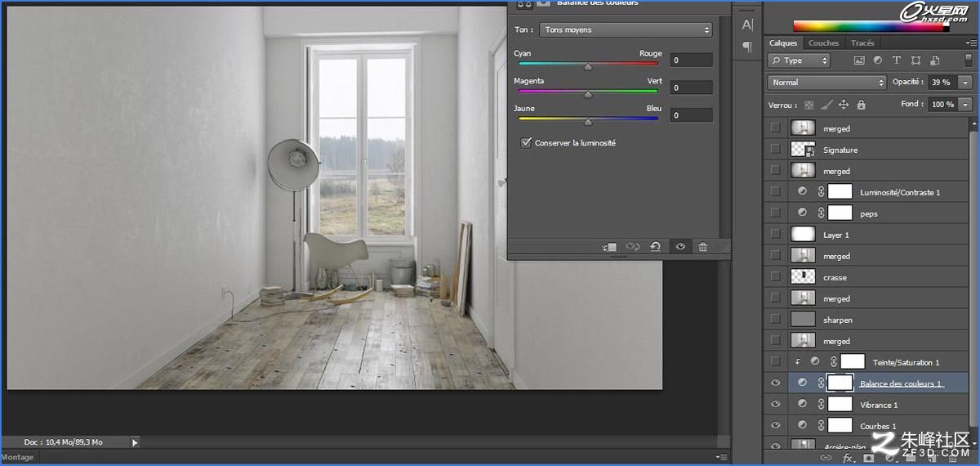Lock all padlock icon
980x466 pixels.
tap(861, 105)
